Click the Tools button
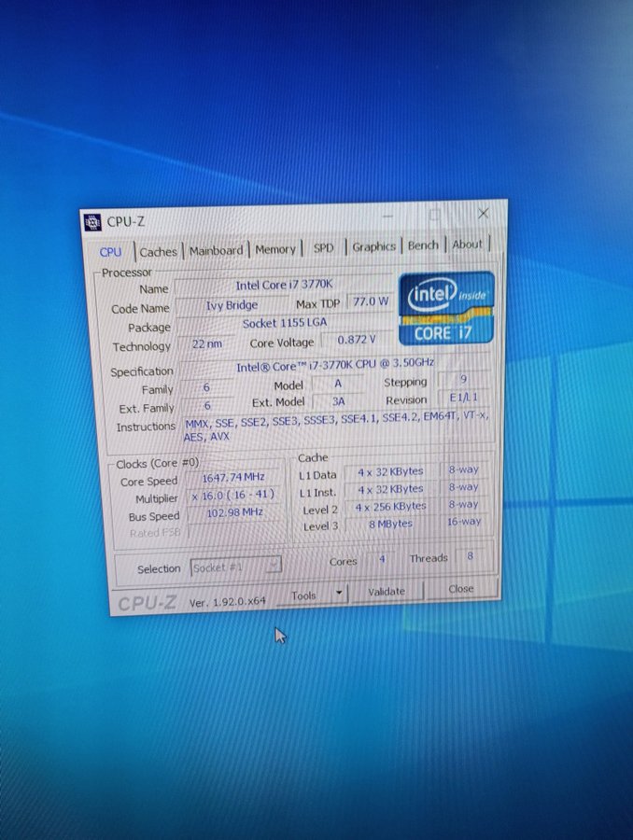633x840 pixels. (x=303, y=595)
